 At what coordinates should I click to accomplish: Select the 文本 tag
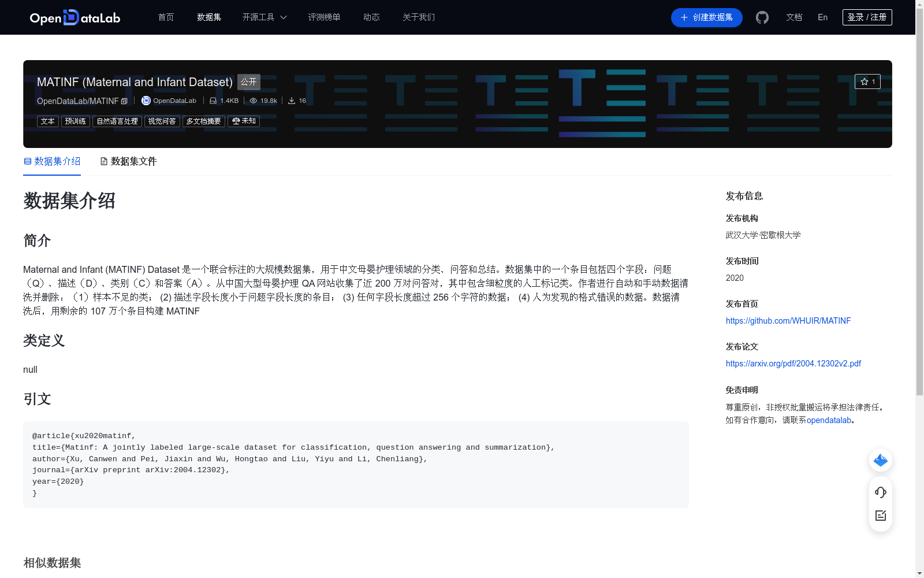coord(48,121)
